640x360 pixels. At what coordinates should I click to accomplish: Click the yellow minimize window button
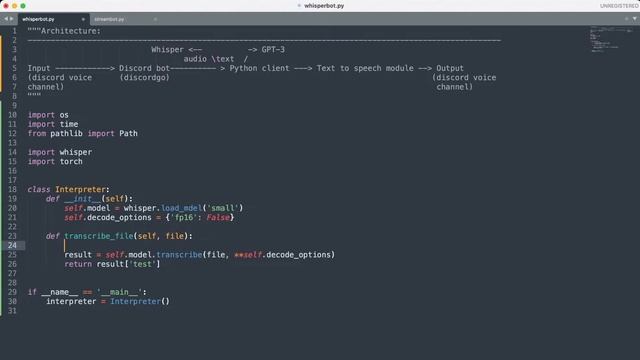(14, 6)
